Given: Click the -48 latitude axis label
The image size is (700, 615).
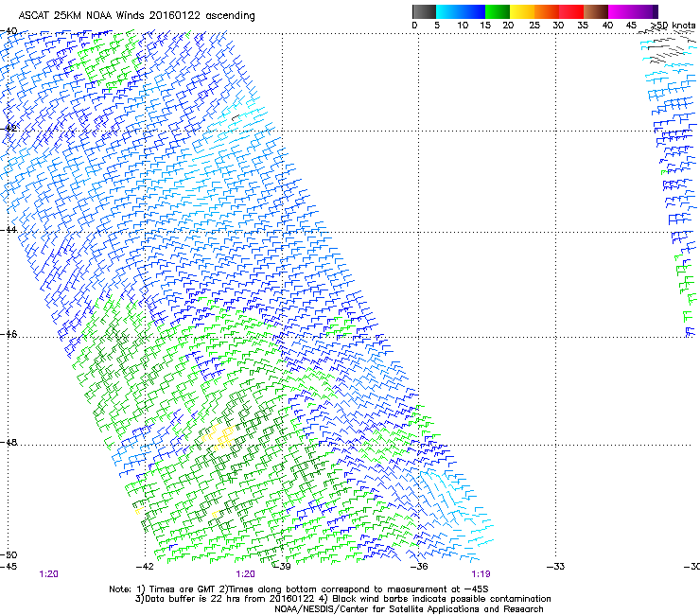Looking at the screenshot, I should pyautogui.click(x=9, y=443).
